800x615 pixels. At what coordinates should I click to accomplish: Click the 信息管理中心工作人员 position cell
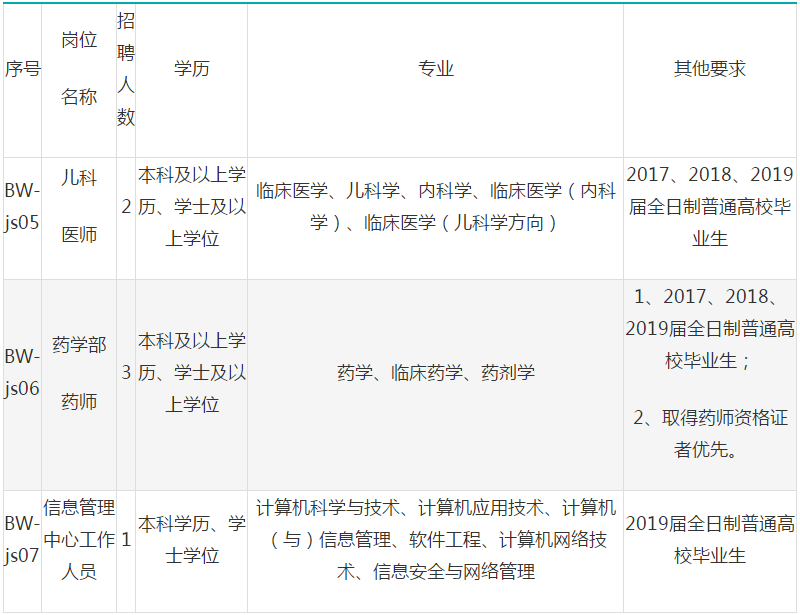click(x=79, y=539)
